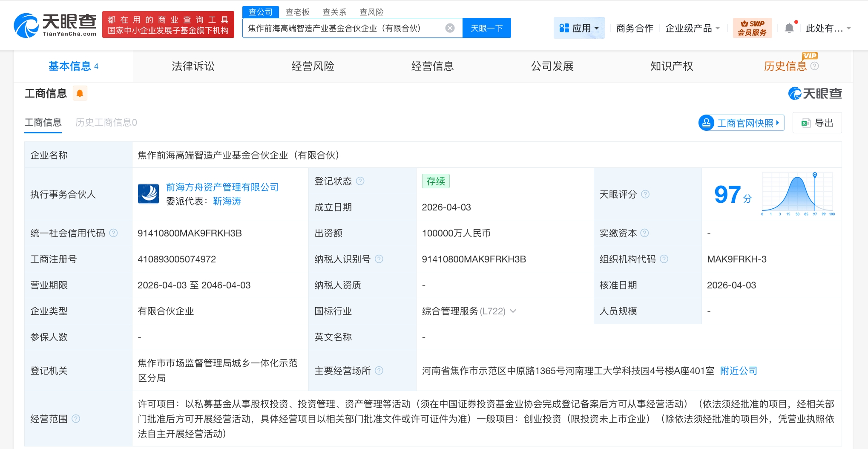Click the help icon beside 统一社会信用代码
Viewport: 868px width, 449px height.
(x=113, y=233)
